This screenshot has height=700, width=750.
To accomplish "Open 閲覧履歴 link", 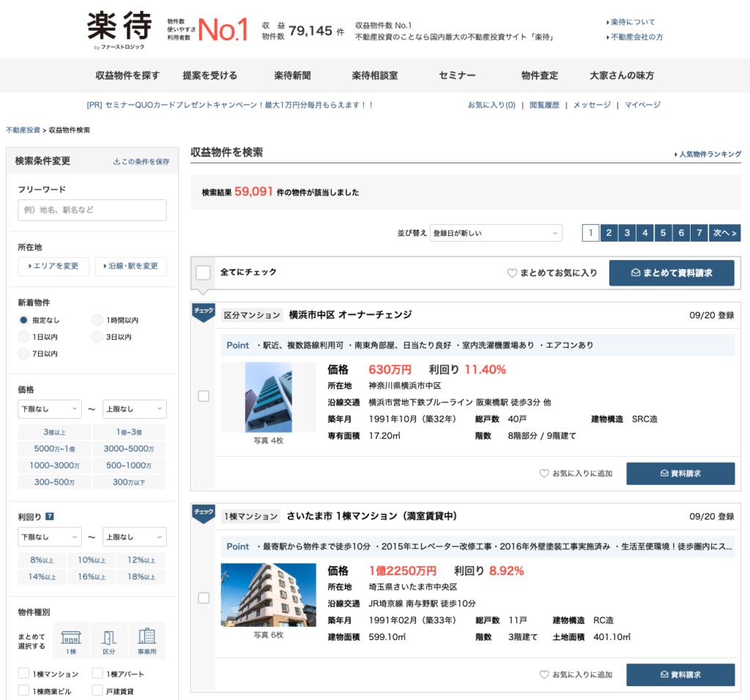I will click(x=544, y=105).
